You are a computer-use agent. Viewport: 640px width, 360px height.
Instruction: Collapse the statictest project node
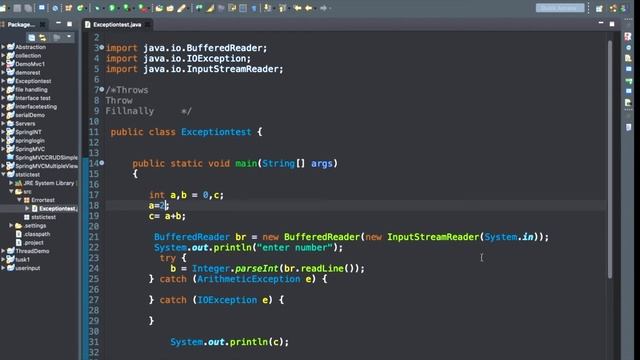[3, 174]
